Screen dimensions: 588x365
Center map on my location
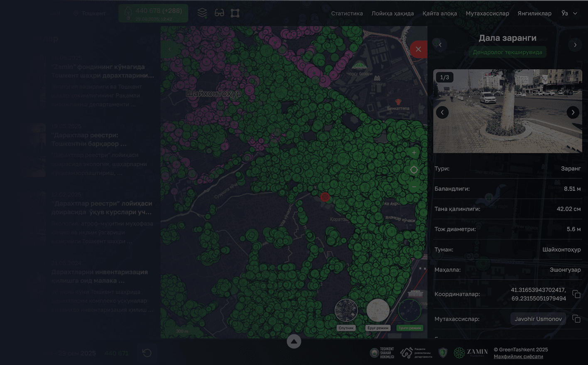click(x=414, y=170)
